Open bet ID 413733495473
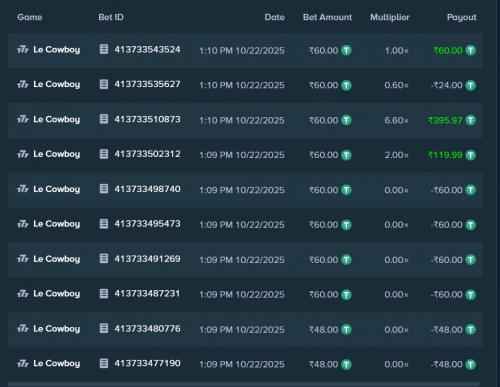This screenshot has width=500, height=387. pos(147,224)
